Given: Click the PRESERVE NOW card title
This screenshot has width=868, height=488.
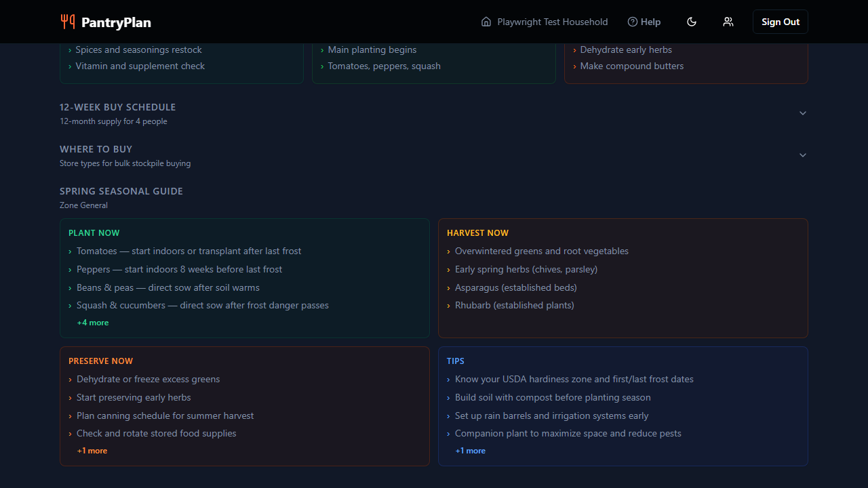Looking at the screenshot, I should point(101,361).
